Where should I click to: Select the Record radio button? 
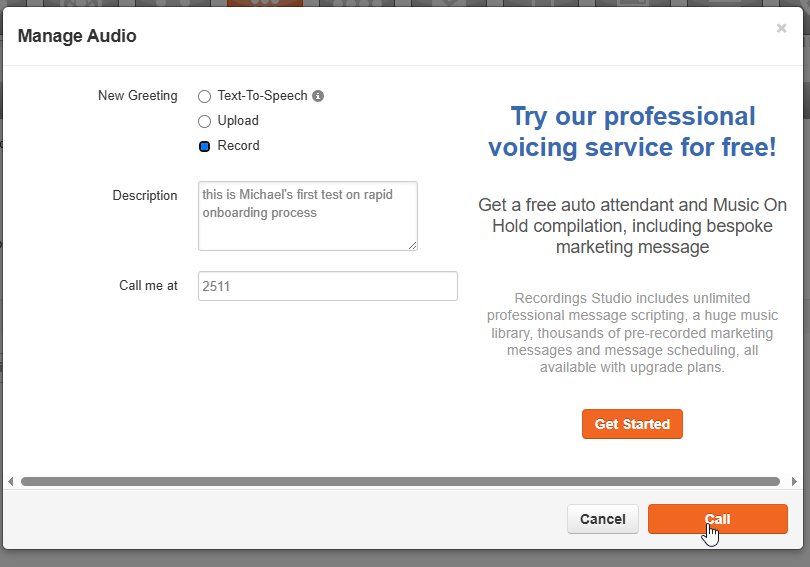205,146
